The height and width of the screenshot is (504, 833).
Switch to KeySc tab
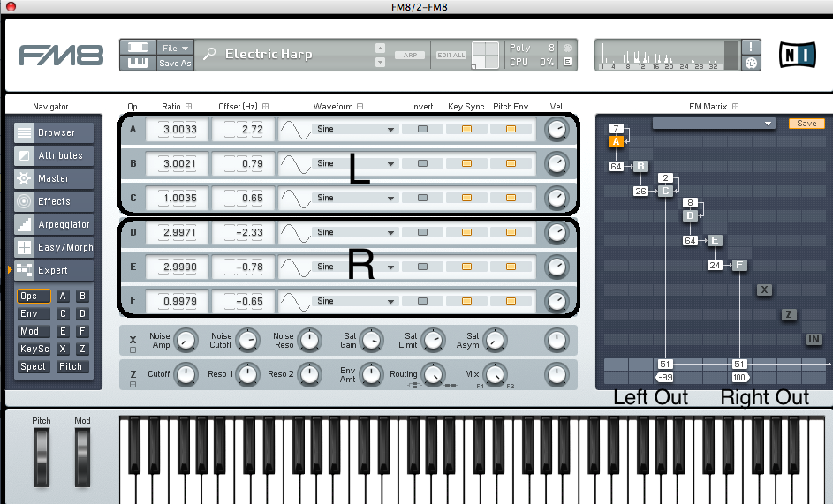coord(34,349)
